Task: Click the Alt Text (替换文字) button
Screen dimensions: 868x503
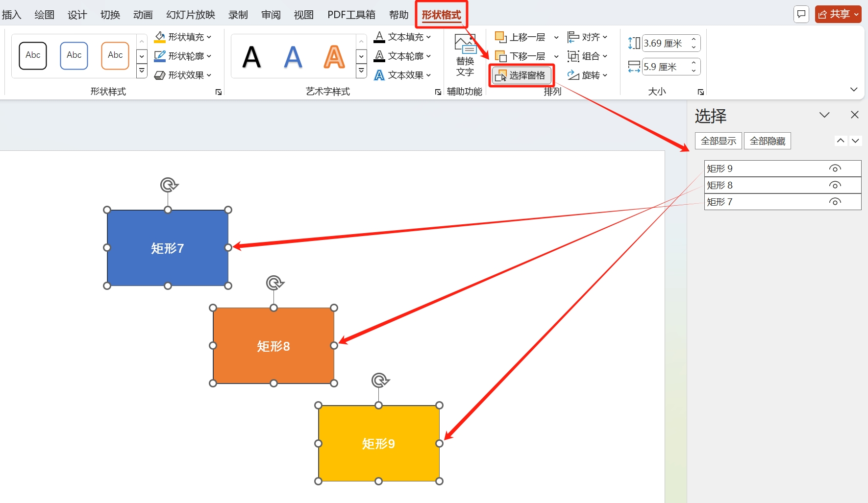Action: pyautogui.click(x=465, y=56)
